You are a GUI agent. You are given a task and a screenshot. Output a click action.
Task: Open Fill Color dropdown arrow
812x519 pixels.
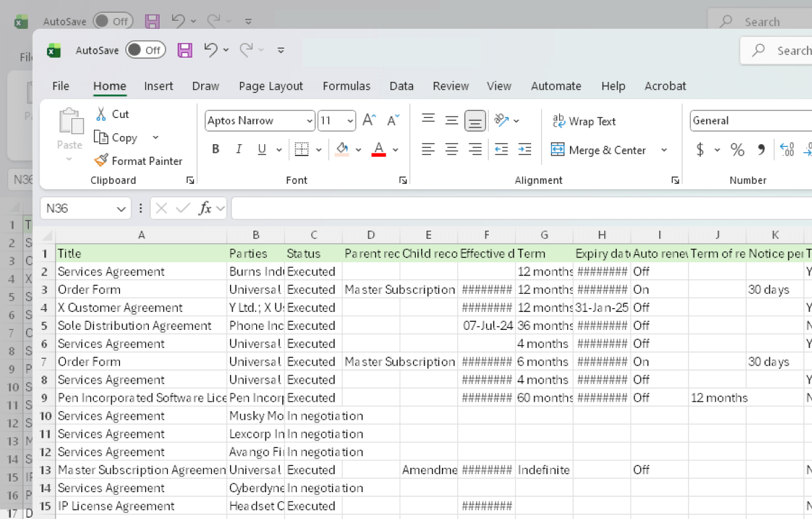(x=358, y=150)
